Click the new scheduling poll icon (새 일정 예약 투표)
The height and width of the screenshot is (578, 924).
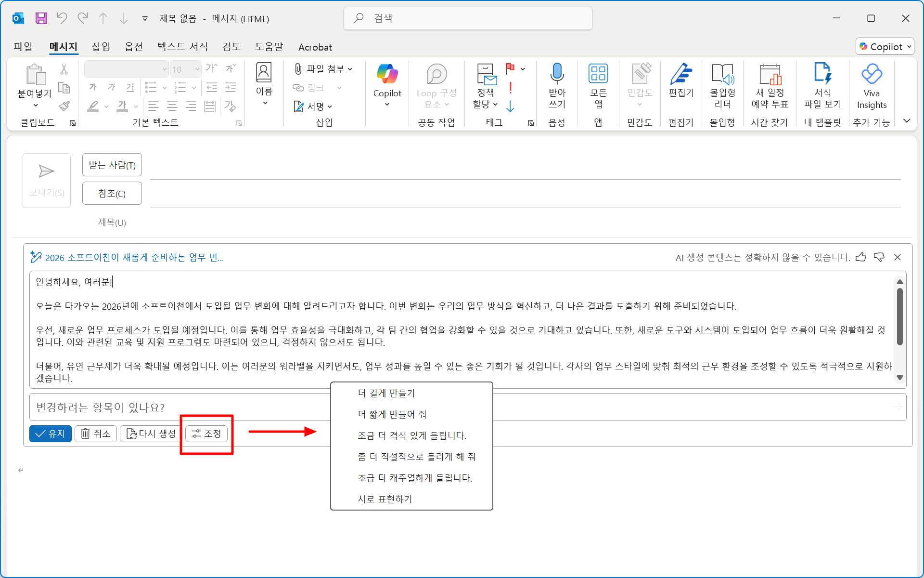pyautogui.click(x=770, y=75)
